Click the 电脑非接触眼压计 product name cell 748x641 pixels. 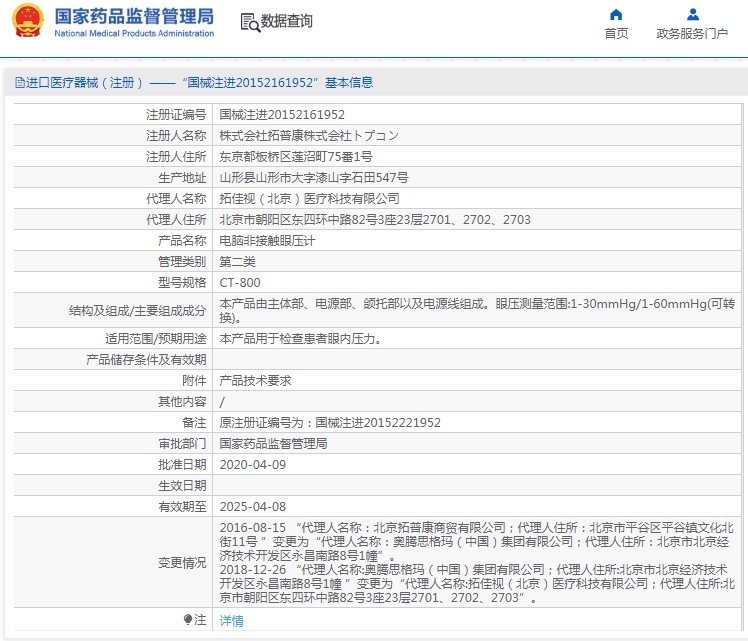click(x=267, y=241)
